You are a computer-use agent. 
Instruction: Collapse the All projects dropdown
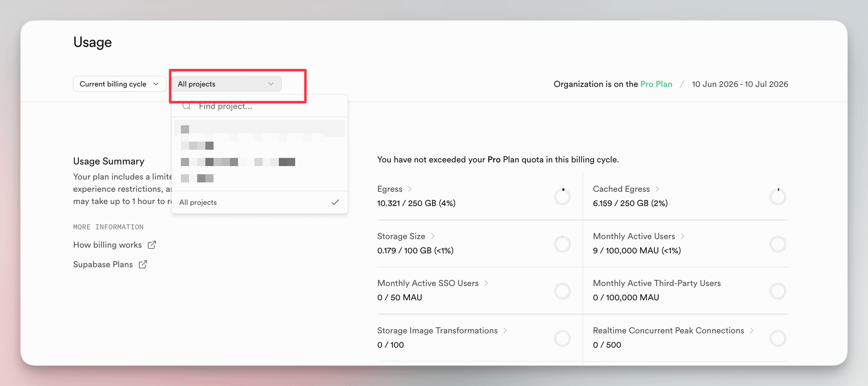(227, 84)
